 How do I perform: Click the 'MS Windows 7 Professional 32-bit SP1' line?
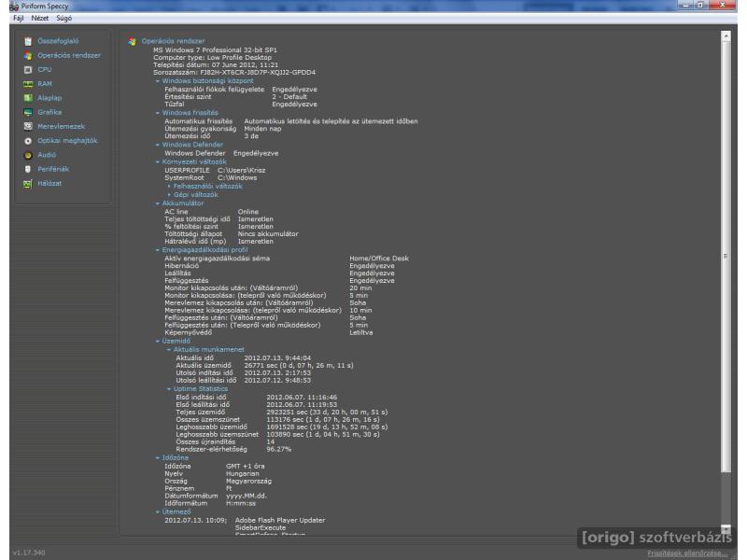pyautogui.click(x=215, y=50)
